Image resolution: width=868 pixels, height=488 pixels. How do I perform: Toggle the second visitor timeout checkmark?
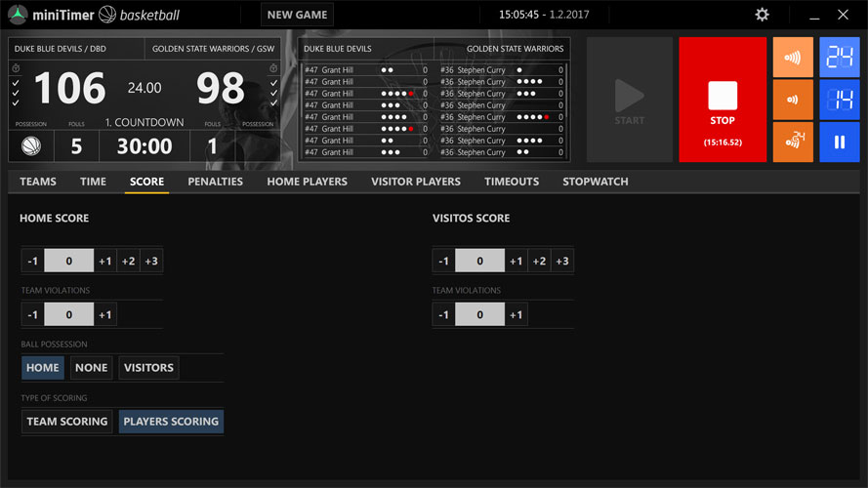273,93
